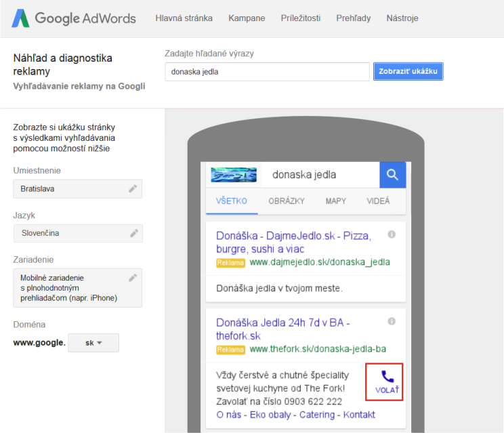Click the Volať phone call icon

point(387,382)
